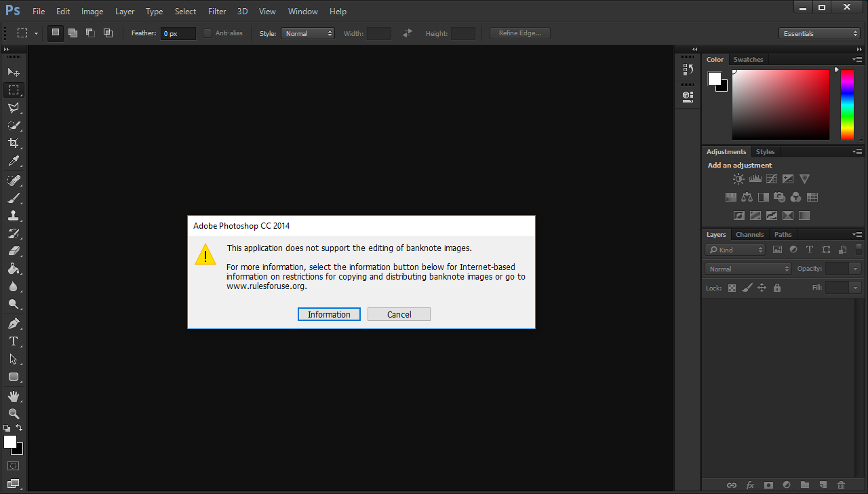Switch to the Channels tab
The width and height of the screenshot is (868, 494).
(749, 235)
